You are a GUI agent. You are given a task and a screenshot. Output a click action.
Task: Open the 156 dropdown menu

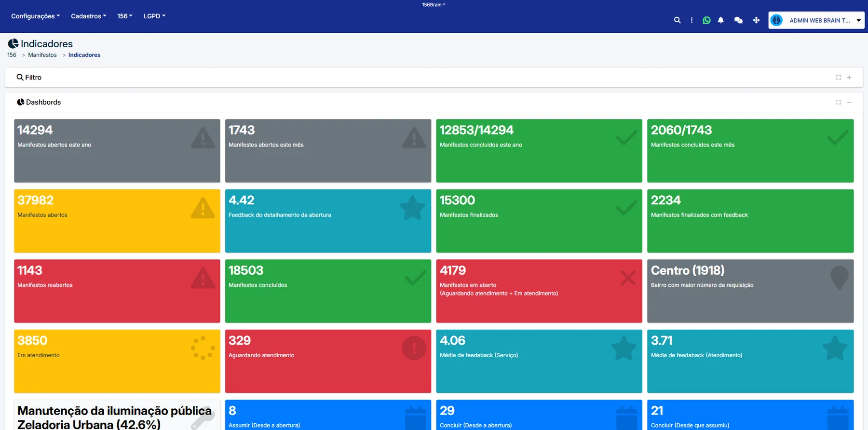[125, 16]
